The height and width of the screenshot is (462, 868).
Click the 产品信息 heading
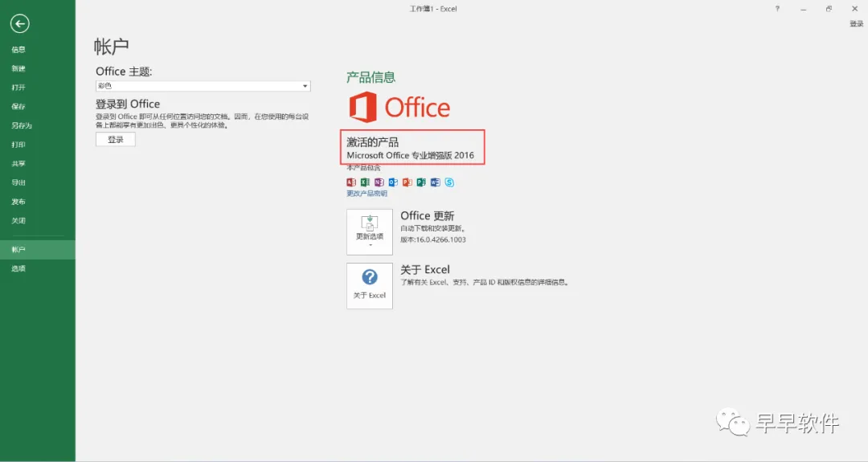click(371, 77)
